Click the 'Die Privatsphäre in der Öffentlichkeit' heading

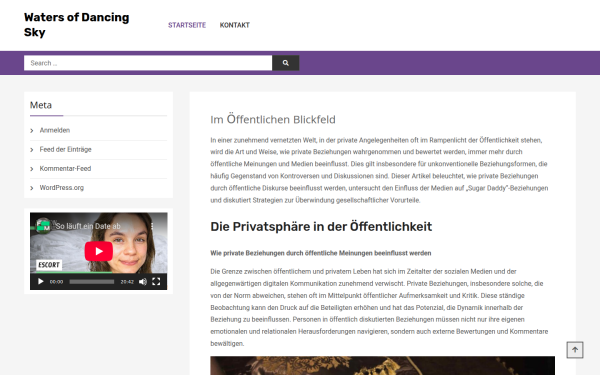pyautogui.click(x=321, y=227)
